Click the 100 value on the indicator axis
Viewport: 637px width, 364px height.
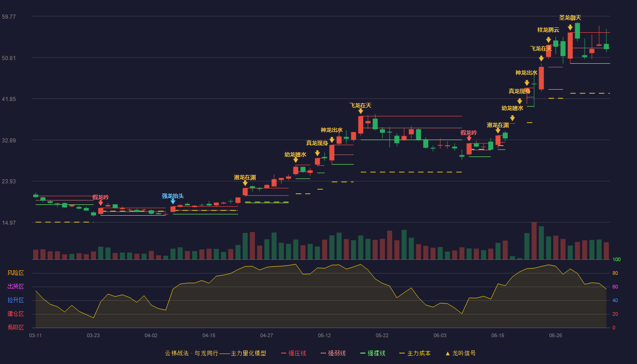coord(617,260)
